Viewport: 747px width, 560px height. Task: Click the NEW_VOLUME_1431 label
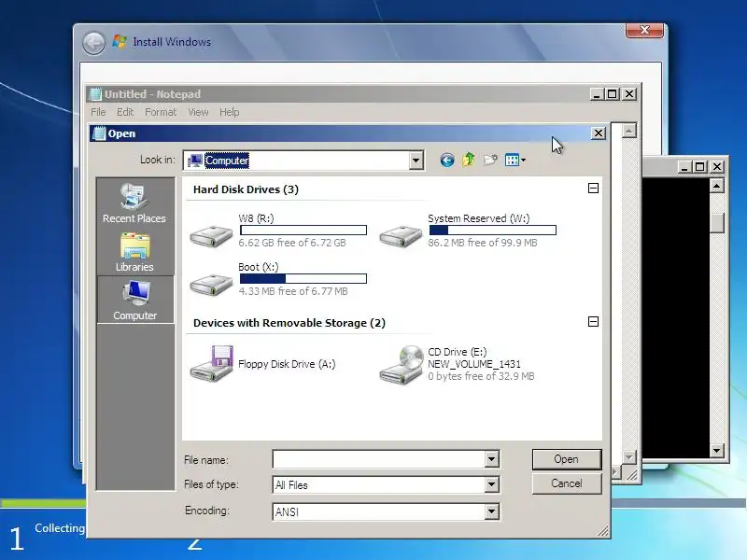[x=474, y=364]
